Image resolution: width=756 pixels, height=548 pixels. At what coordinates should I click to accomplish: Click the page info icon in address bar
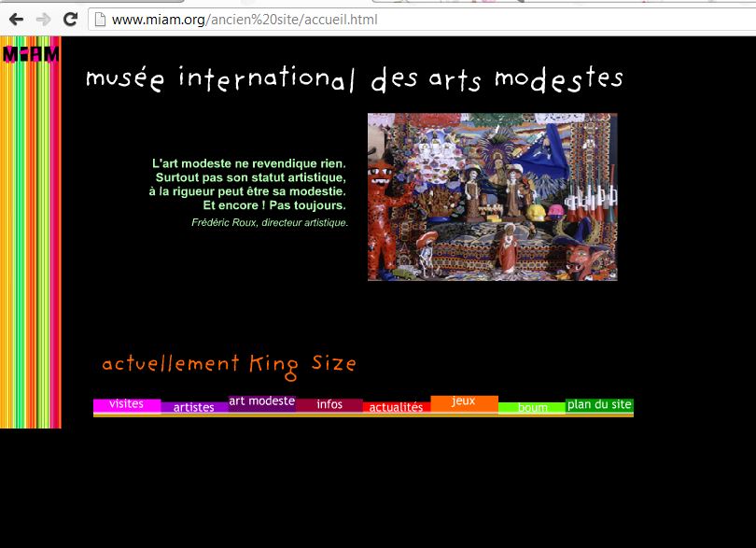point(100,19)
